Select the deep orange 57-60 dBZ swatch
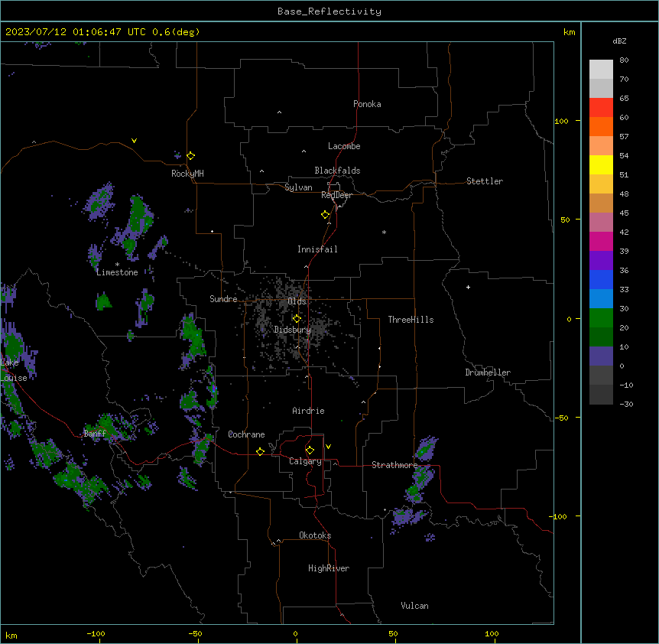 pyautogui.click(x=601, y=126)
